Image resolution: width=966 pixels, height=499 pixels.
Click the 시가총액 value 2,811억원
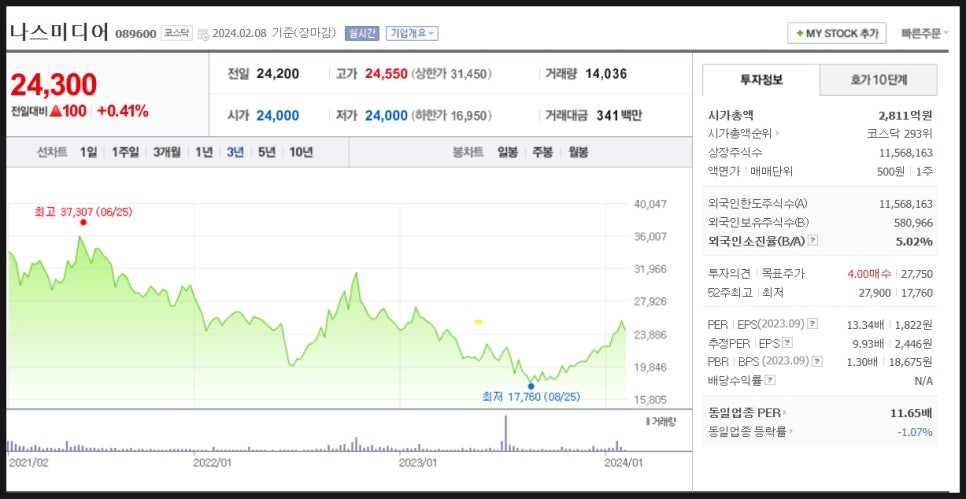coord(905,115)
